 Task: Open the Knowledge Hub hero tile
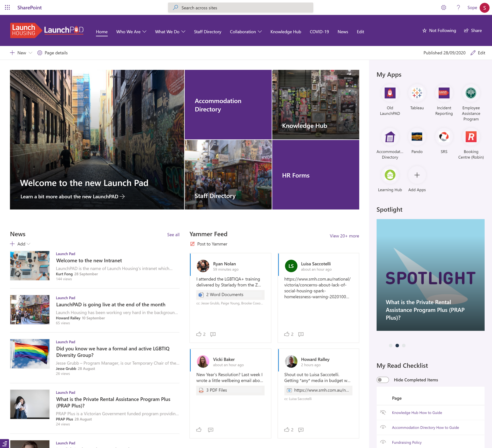pos(316,105)
